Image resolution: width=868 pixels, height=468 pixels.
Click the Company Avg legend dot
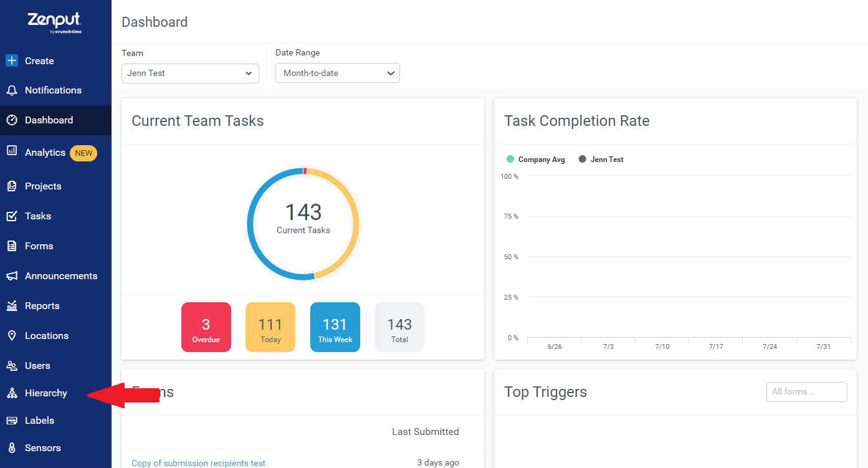(x=510, y=160)
